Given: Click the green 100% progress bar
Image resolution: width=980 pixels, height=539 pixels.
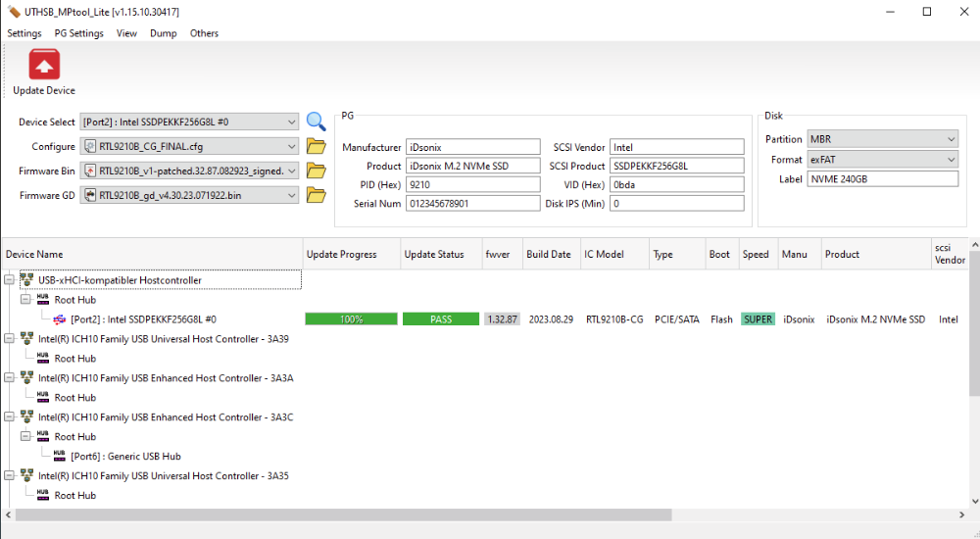Looking at the screenshot, I should point(351,319).
